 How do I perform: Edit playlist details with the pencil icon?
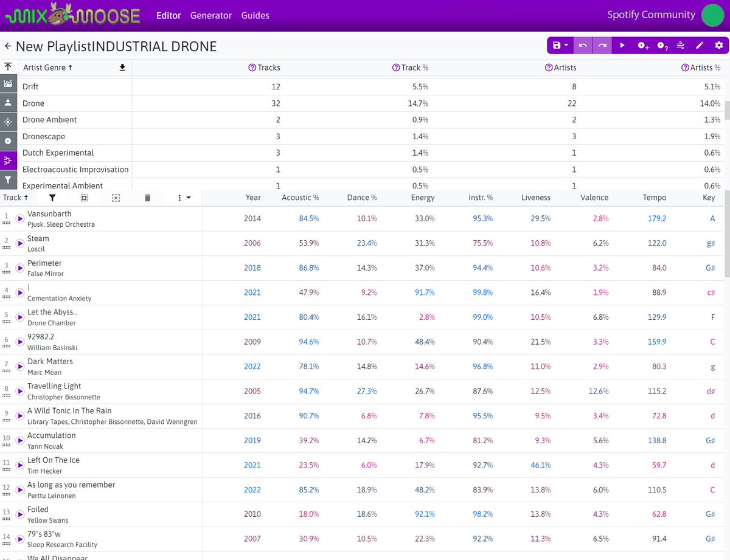point(700,46)
